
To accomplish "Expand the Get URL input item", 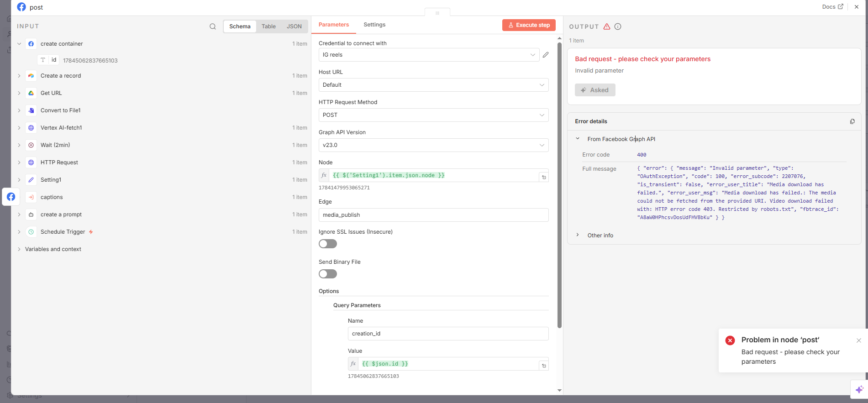I will coord(19,93).
